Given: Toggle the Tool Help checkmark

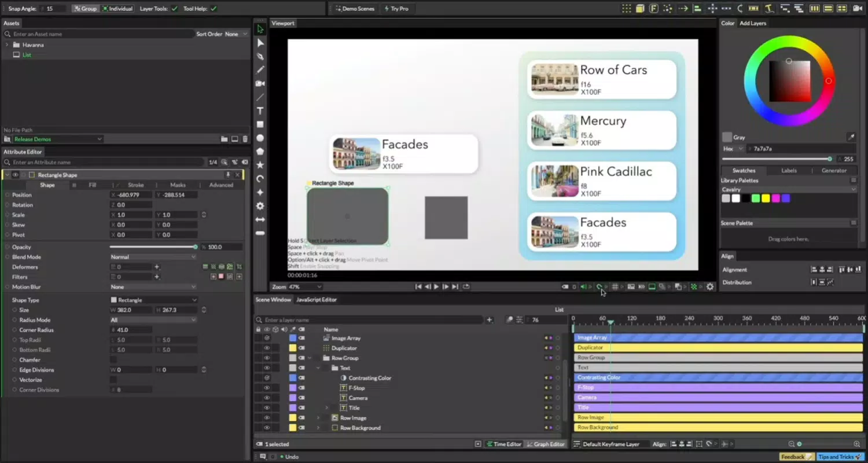Looking at the screenshot, I should 214,9.
